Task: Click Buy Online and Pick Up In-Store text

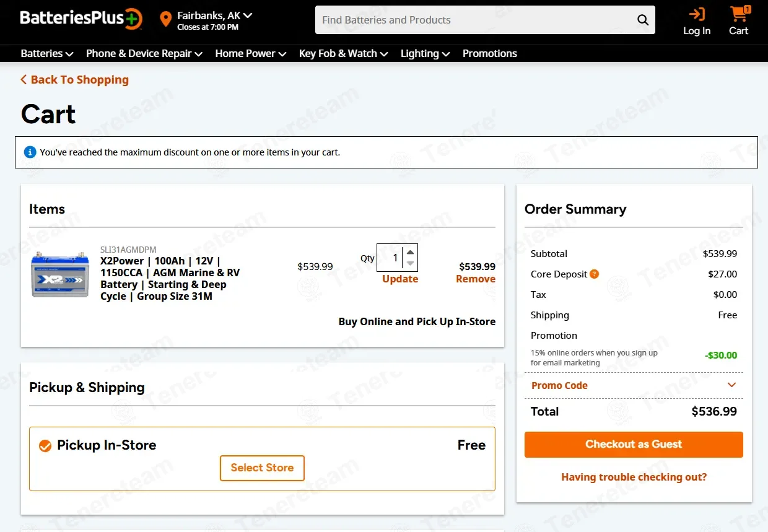Action: 417,321
